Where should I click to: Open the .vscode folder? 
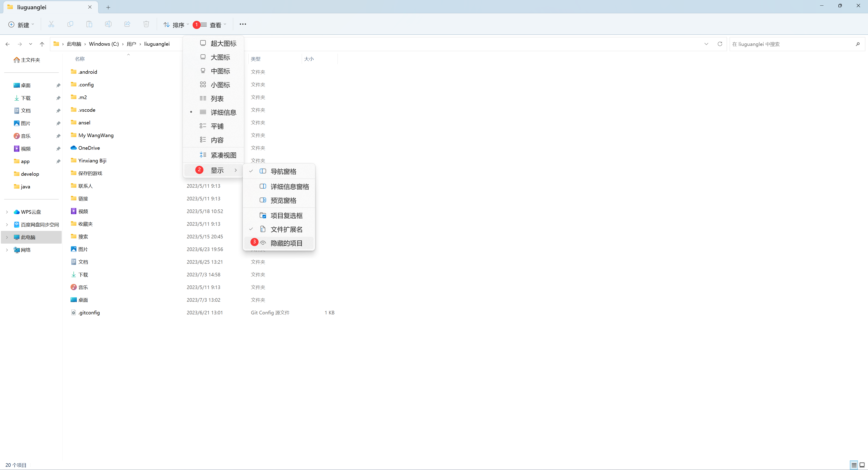(x=83, y=110)
